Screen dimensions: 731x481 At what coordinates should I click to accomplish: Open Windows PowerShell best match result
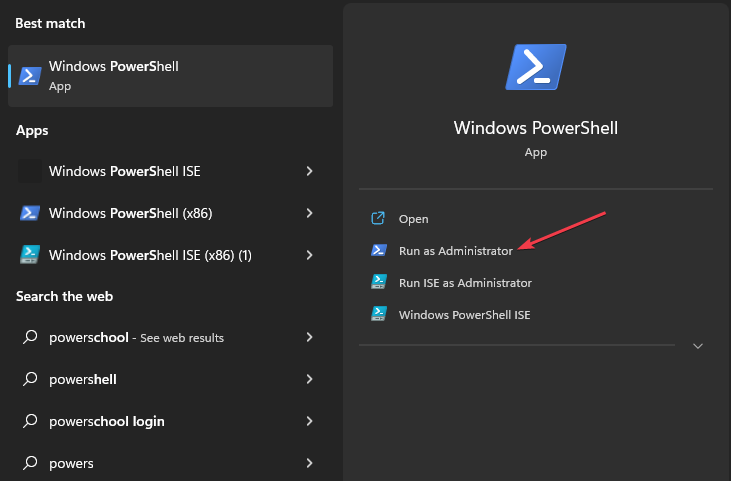[171, 76]
